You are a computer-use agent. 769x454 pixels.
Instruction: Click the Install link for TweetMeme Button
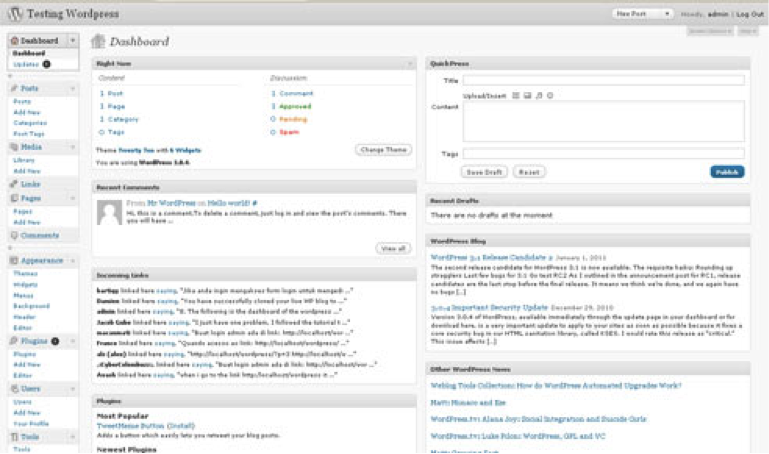(180, 426)
